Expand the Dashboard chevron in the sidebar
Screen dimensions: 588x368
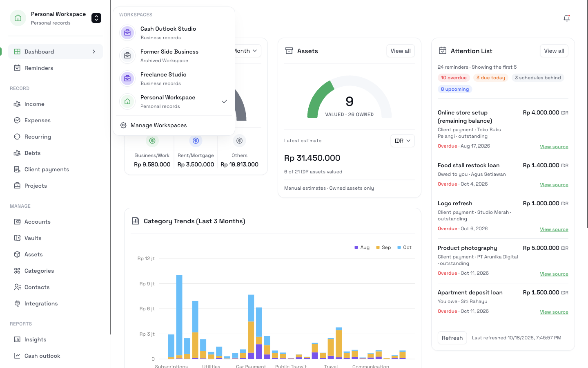94,52
